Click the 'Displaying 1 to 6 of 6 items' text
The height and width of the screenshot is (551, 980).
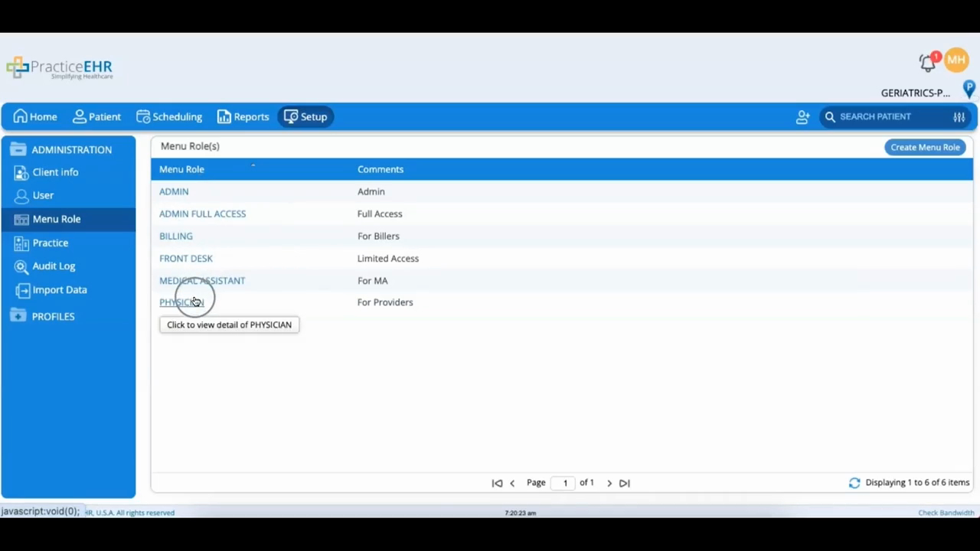(x=917, y=483)
